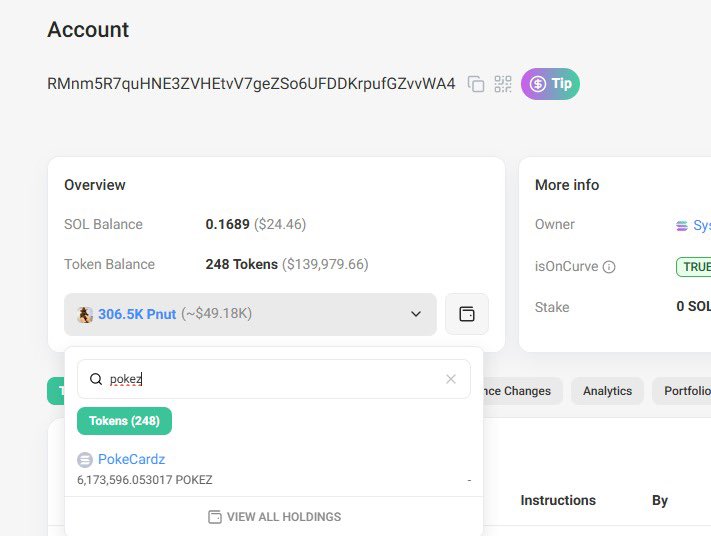
Task: Open the PokeCardz token link
Action: pyautogui.click(x=131, y=459)
